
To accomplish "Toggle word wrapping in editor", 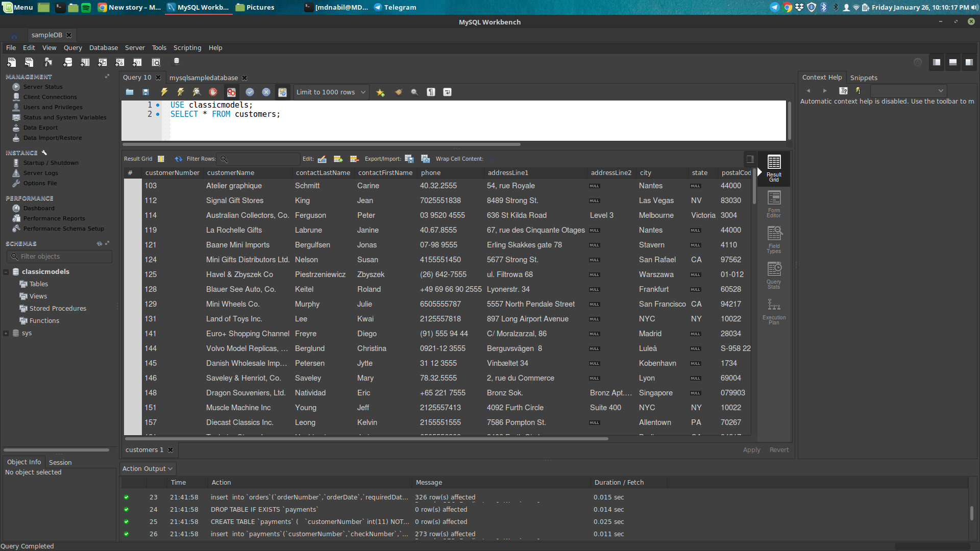I will click(x=448, y=92).
